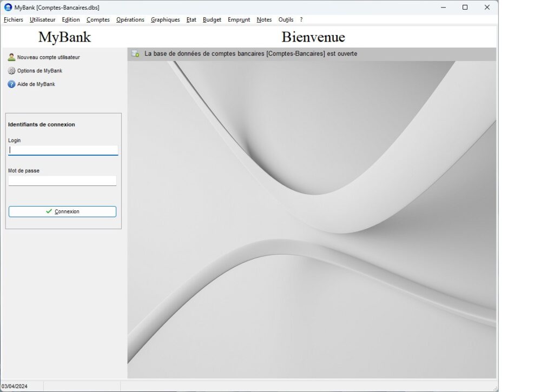Open the Notes menu
This screenshot has height=392, width=554.
point(264,20)
